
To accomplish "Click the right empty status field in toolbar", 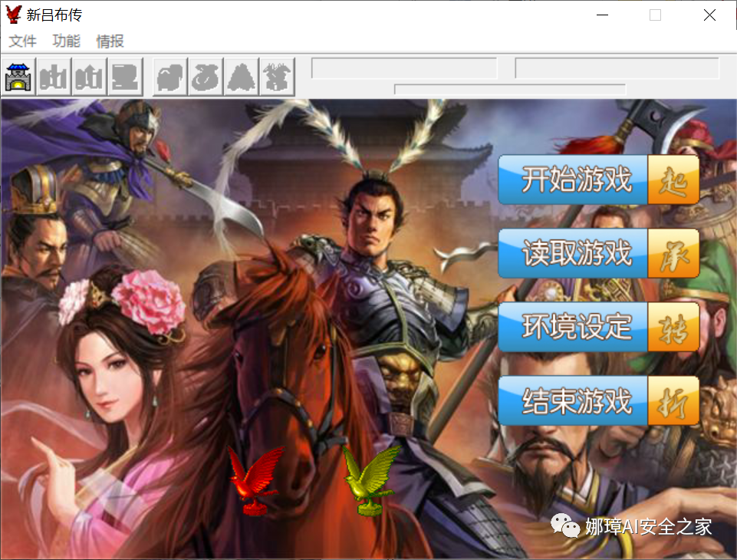I will [x=617, y=68].
